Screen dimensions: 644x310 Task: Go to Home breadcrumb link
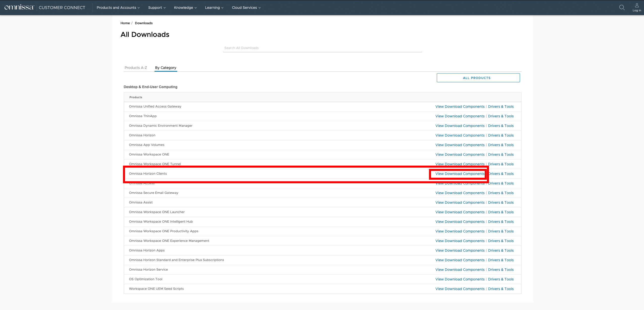point(125,23)
